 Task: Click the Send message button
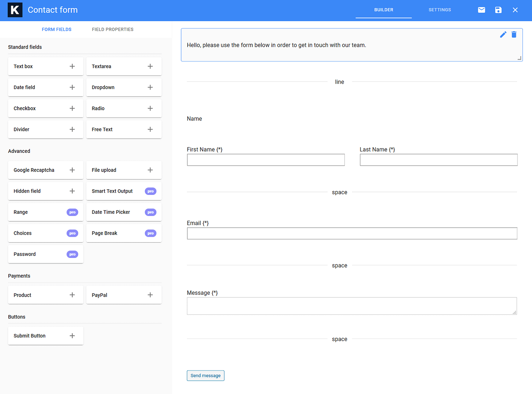click(206, 375)
